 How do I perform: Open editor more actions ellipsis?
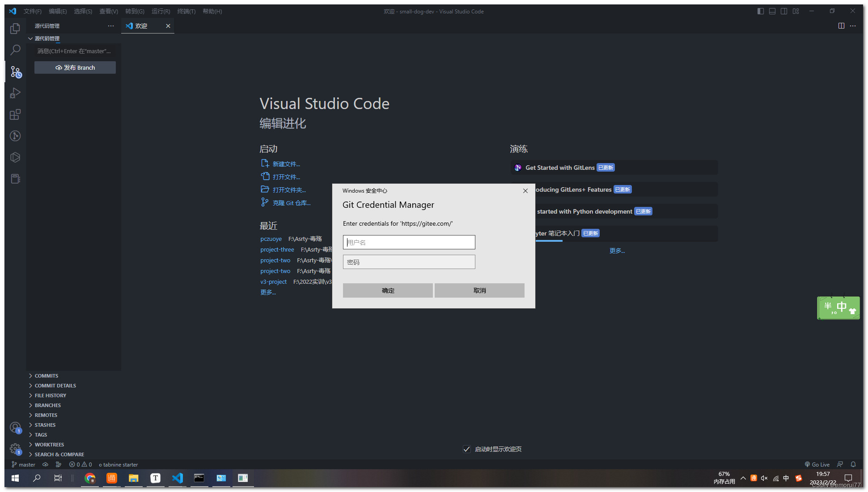pos(853,26)
